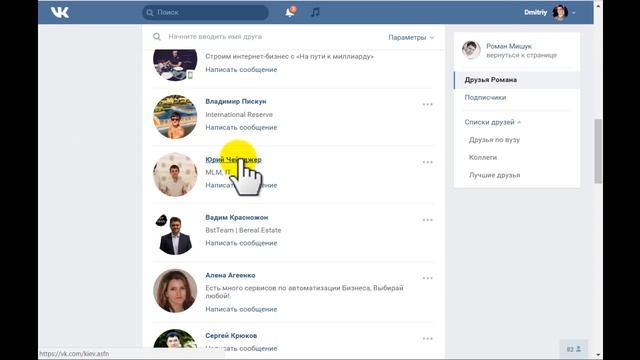Open Вадим Красножон's profile name link
Image resolution: width=640 pixels, height=360 pixels.
[x=237, y=218]
